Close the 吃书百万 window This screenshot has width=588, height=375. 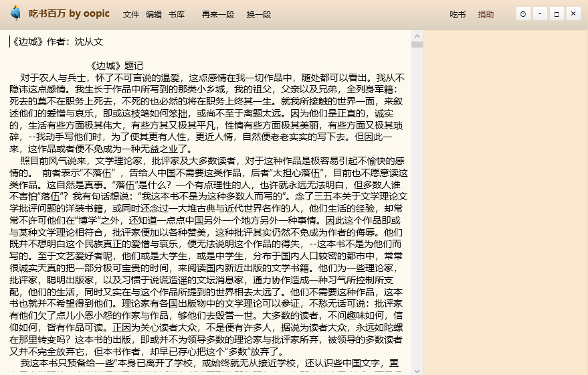(x=573, y=14)
